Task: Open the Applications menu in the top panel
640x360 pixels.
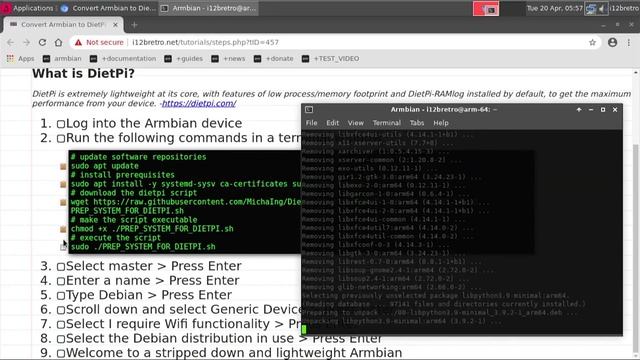Action: click(27, 8)
